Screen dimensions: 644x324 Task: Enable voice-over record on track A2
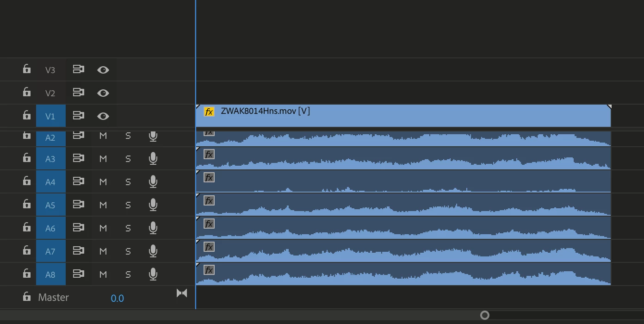click(x=153, y=137)
